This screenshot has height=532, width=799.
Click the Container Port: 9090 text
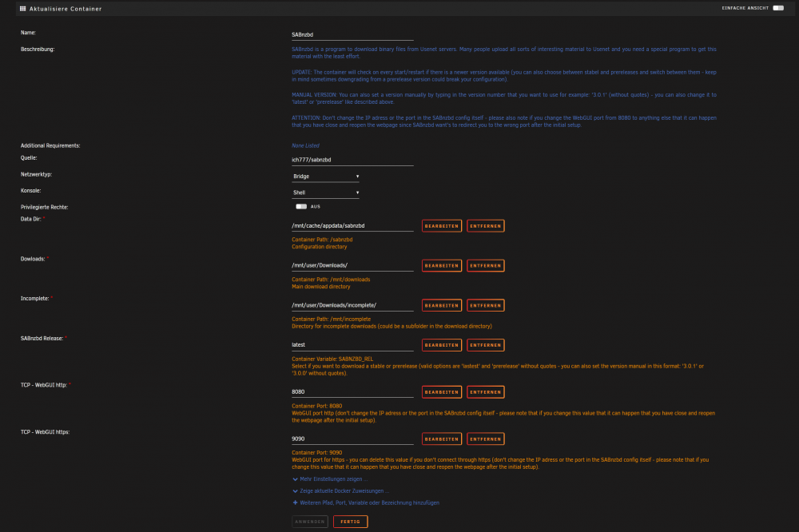point(317,452)
